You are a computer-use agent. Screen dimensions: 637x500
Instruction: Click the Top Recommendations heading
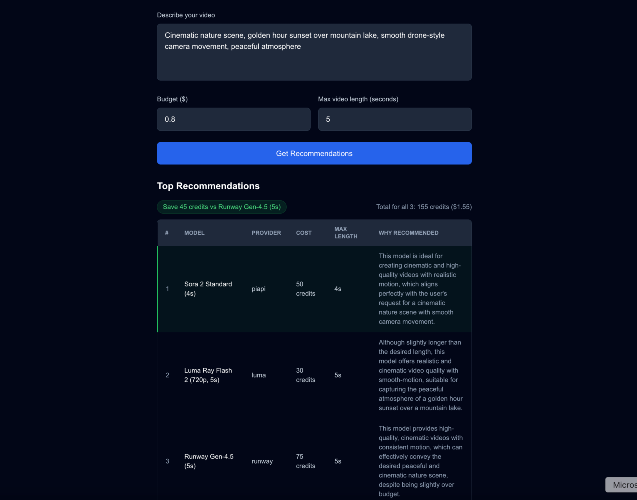coord(208,186)
